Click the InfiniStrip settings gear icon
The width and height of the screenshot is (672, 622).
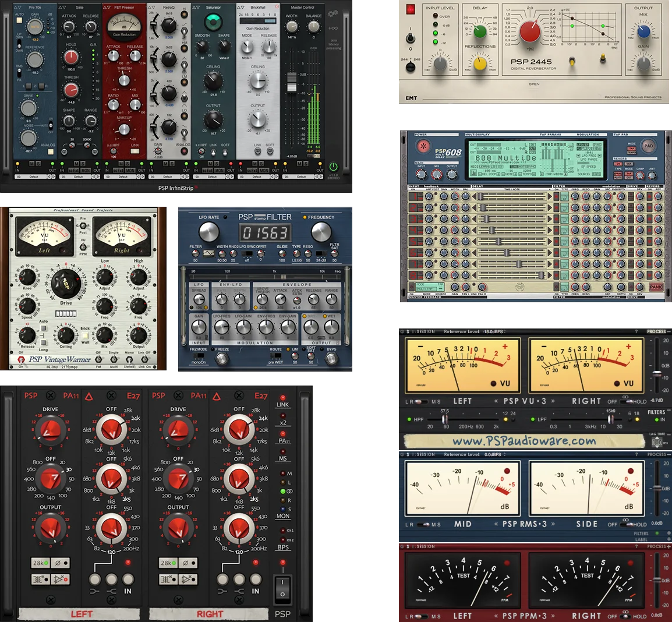(333, 14)
